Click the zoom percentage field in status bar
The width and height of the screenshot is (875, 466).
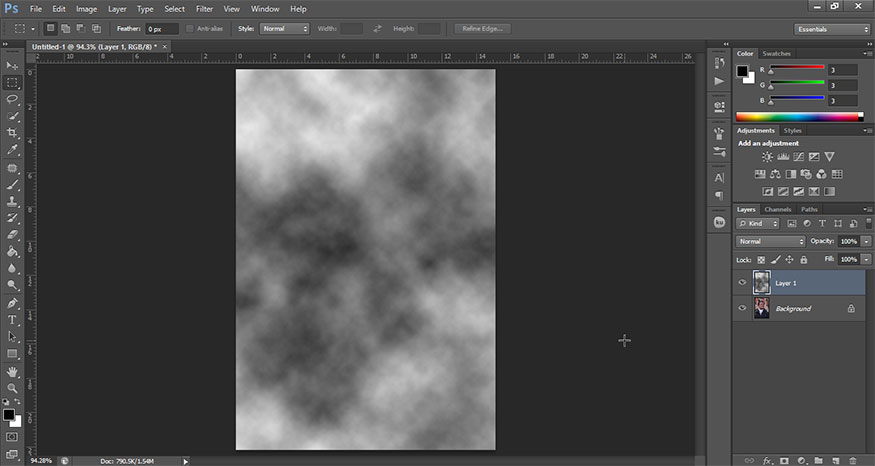pyautogui.click(x=42, y=461)
